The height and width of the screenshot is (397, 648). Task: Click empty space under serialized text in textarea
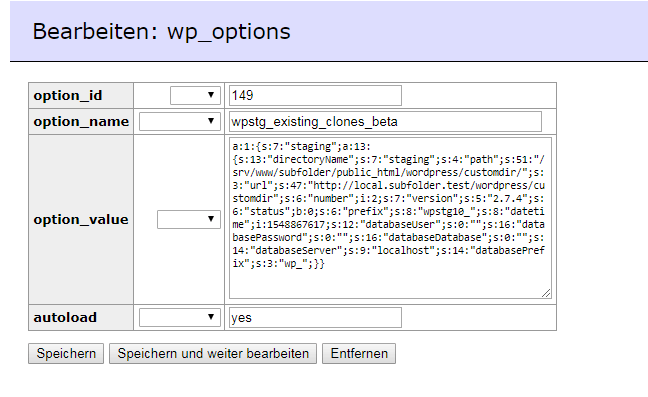[x=388, y=283]
